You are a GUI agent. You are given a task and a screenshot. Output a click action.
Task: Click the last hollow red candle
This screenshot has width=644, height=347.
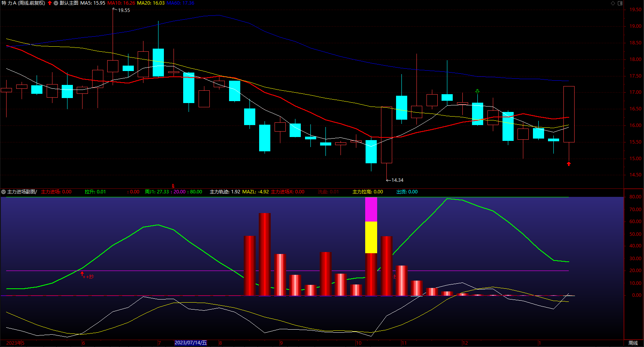[569, 114]
